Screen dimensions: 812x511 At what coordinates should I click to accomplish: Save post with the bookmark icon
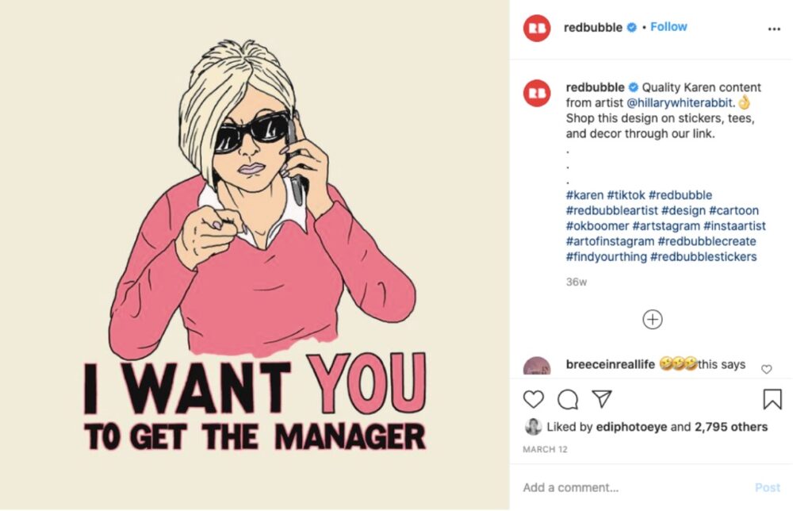pyautogui.click(x=772, y=399)
